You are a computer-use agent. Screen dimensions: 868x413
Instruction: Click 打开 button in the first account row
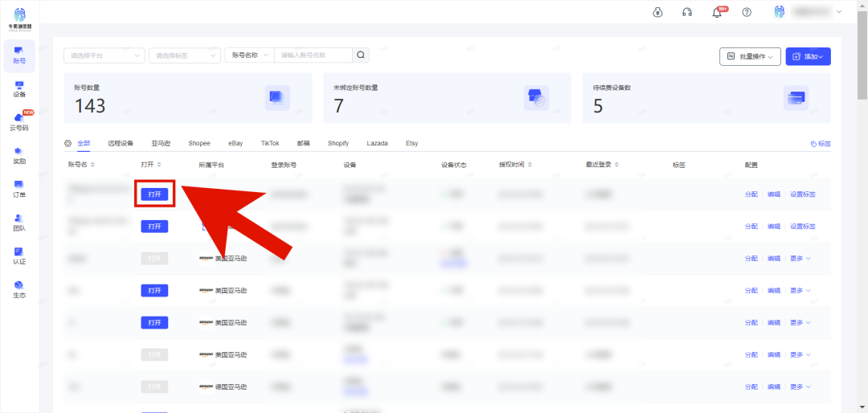(x=154, y=194)
